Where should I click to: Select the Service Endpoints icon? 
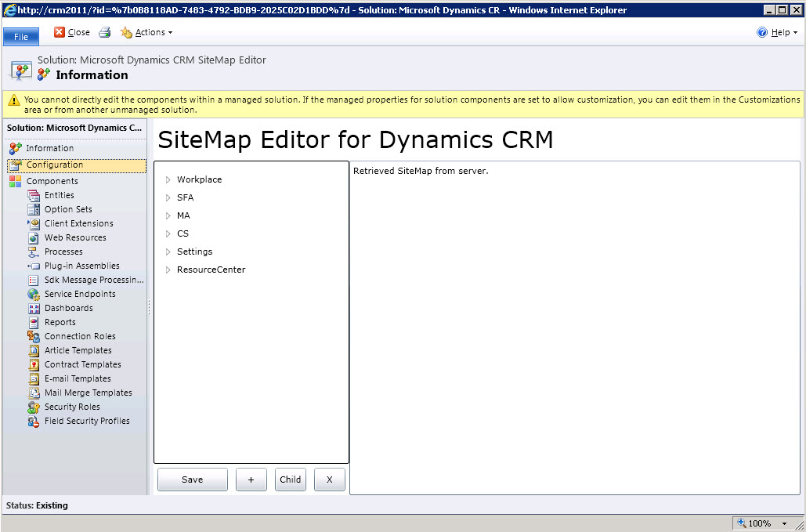pyautogui.click(x=34, y=294)
